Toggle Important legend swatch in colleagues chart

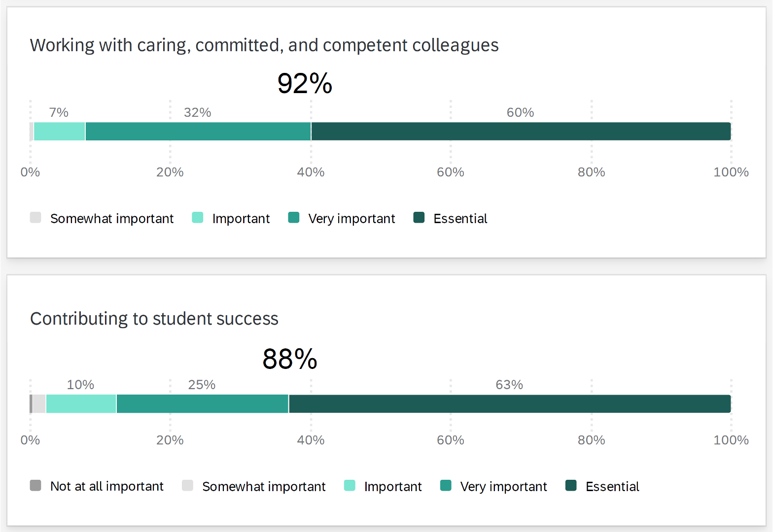[198, 218]
